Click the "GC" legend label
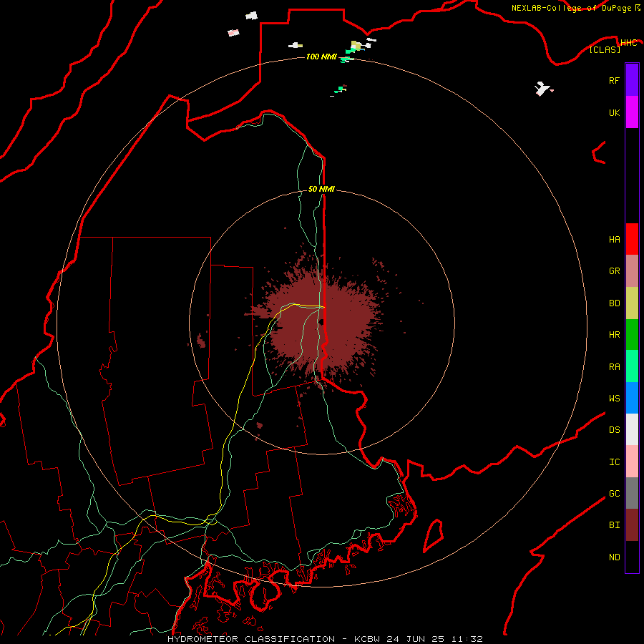 614,494
